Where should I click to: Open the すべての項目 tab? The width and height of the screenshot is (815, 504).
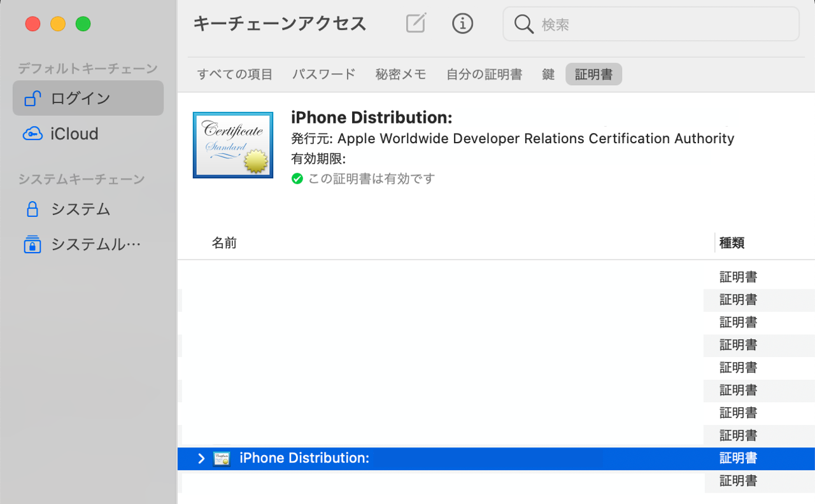click(x=236, y=74)
